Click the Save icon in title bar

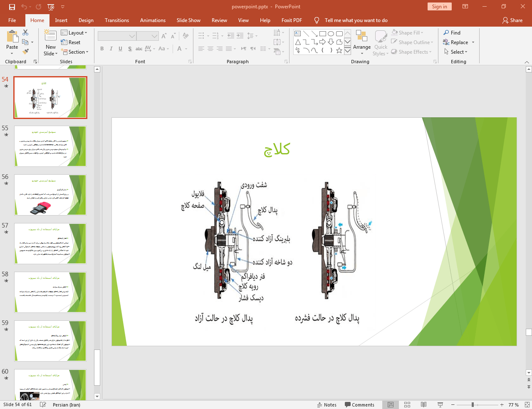(x=12, y=7)
